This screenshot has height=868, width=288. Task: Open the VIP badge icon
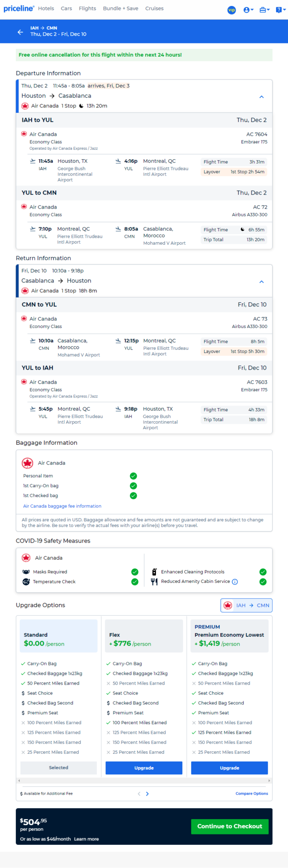tap(232, 10)
